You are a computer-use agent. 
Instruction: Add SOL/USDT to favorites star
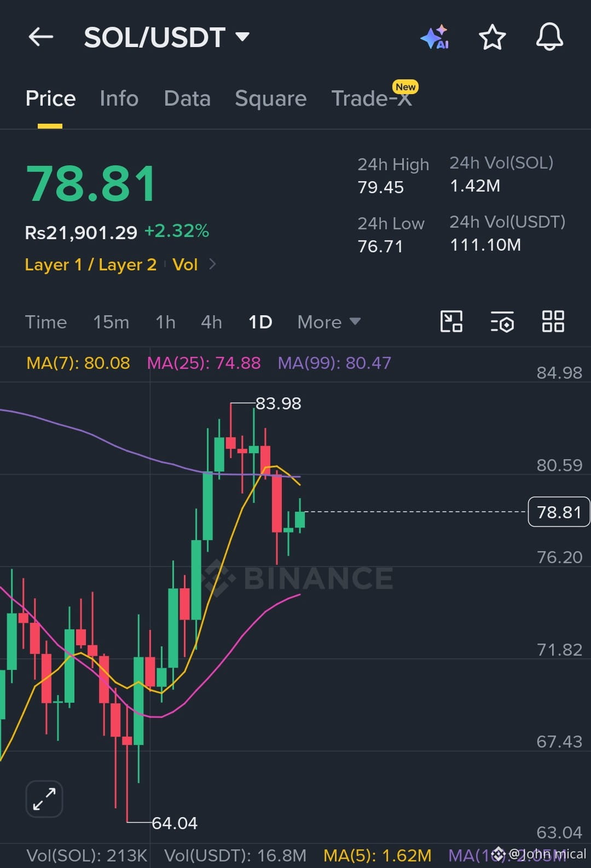point(492,37)
